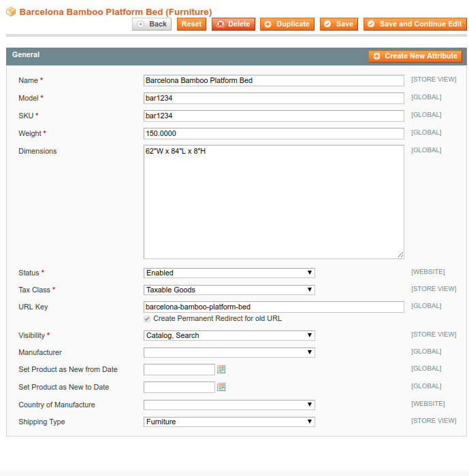Delete the product
Image resolution: width=469 pixels, height=476 pixels.
tap(233, 24)
